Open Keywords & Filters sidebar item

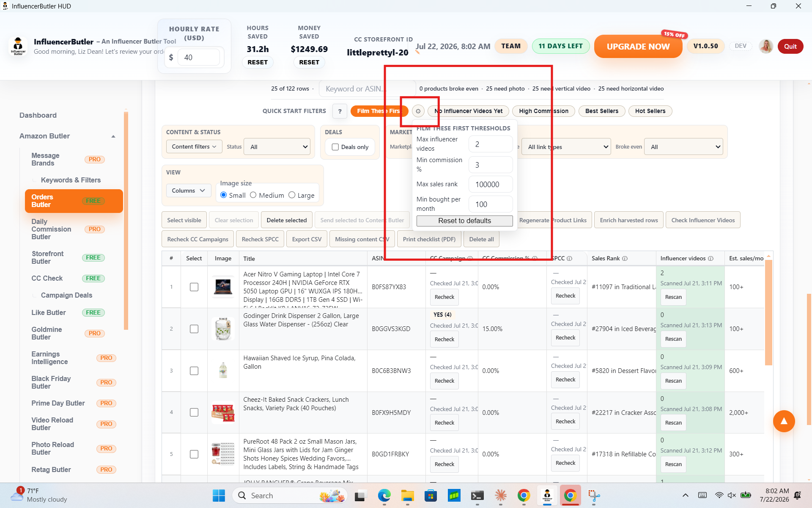(71, 180)
